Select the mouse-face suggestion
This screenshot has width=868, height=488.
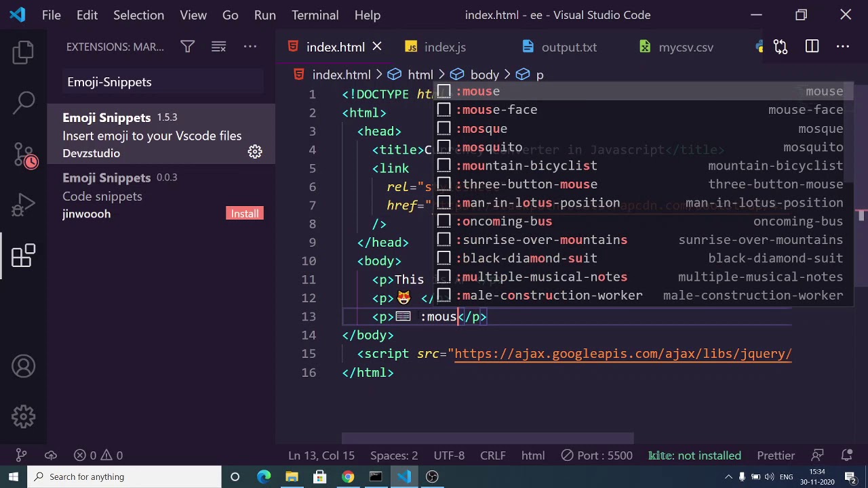pos(499,110)
